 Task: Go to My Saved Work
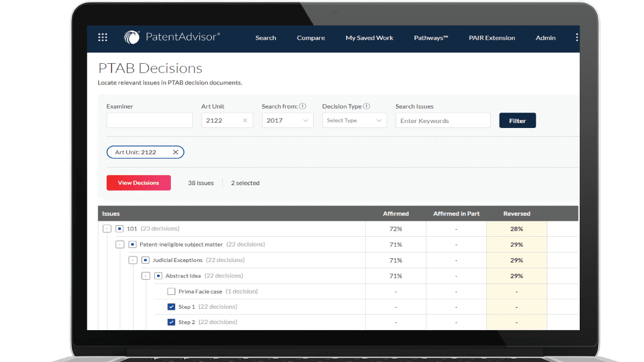pos(369,38)
